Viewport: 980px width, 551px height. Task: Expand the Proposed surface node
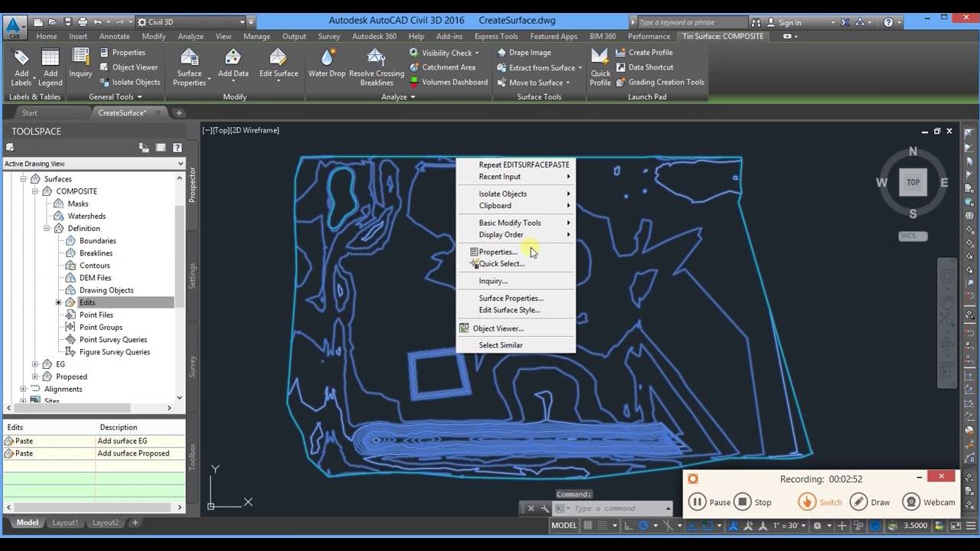[35, 377]
